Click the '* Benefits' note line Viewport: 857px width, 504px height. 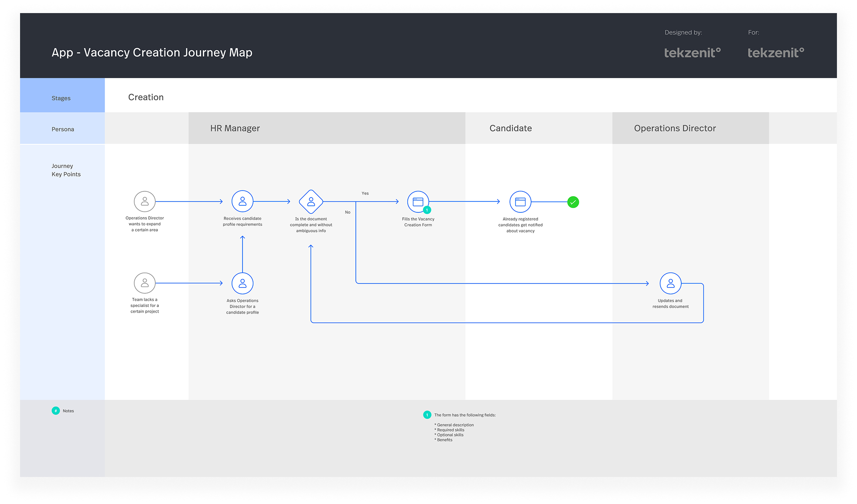443,440
